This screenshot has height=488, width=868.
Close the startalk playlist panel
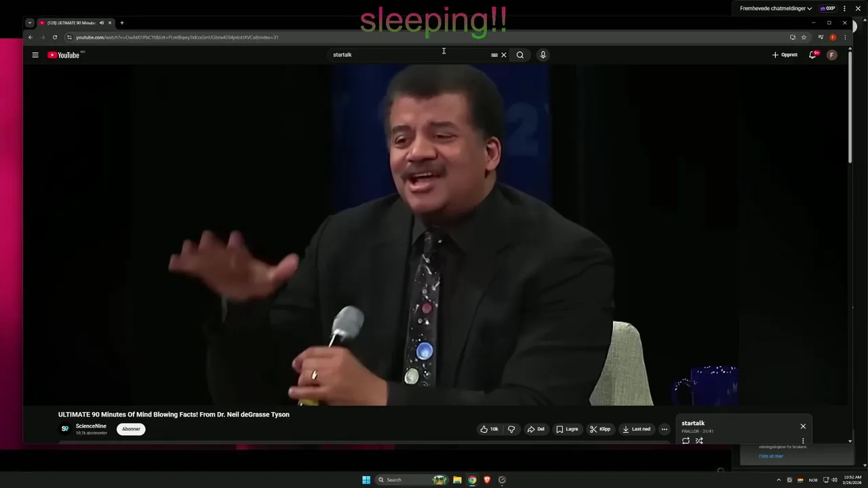[x=803, y=426]
